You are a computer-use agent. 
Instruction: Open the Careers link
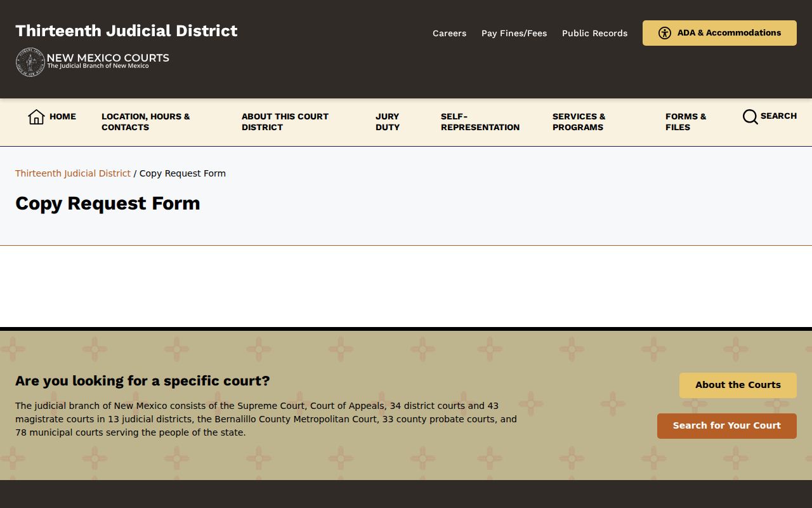(449, 33)
